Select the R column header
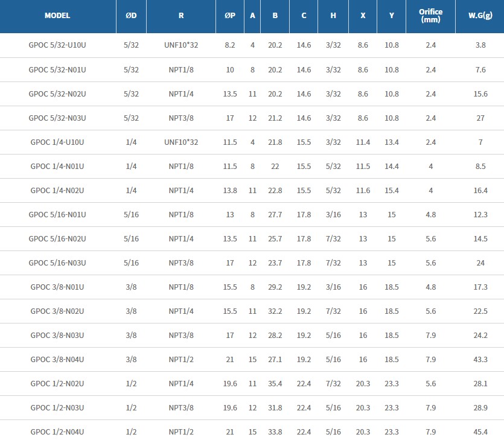This screenshot has height=443, width=504. point(181,16)
